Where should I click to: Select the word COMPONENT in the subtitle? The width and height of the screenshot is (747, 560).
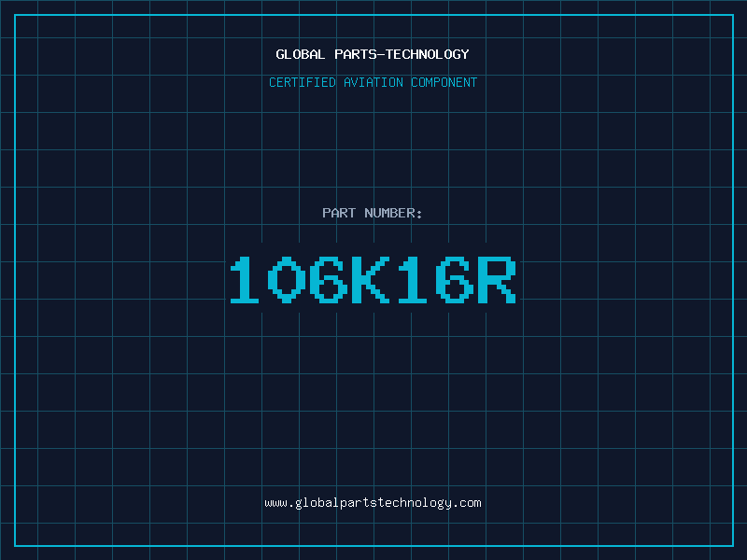(x=444, y=82)
